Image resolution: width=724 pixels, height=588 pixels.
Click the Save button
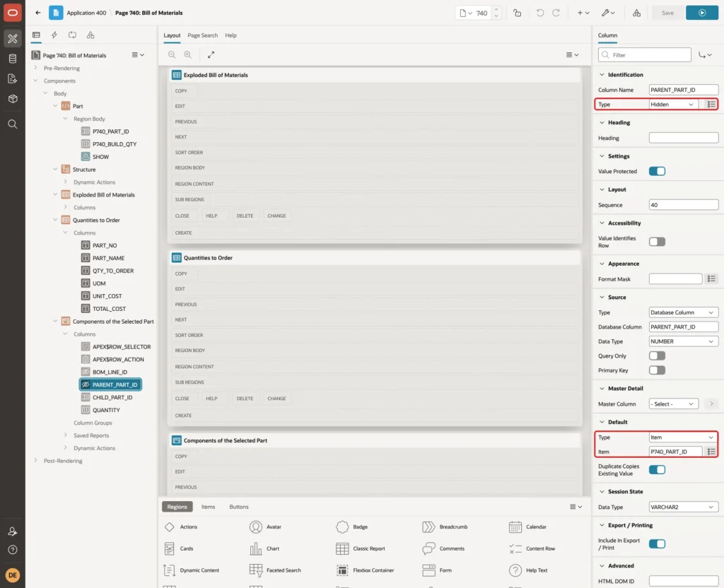pyautogui.click(x=667, y=13)
